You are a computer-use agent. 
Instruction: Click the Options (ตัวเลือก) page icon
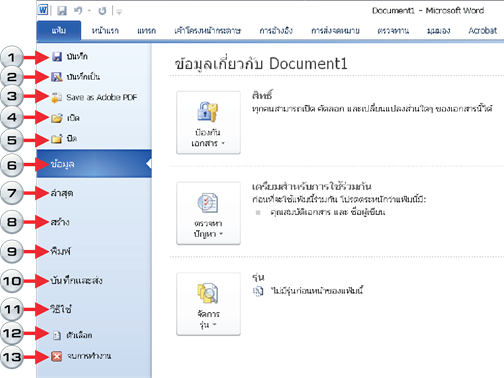click(x=57, y=335)
